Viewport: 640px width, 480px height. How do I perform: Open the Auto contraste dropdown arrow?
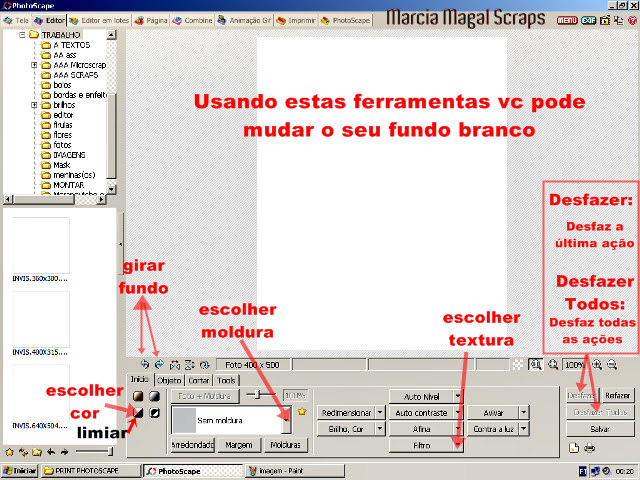click(x=458, y=413)
